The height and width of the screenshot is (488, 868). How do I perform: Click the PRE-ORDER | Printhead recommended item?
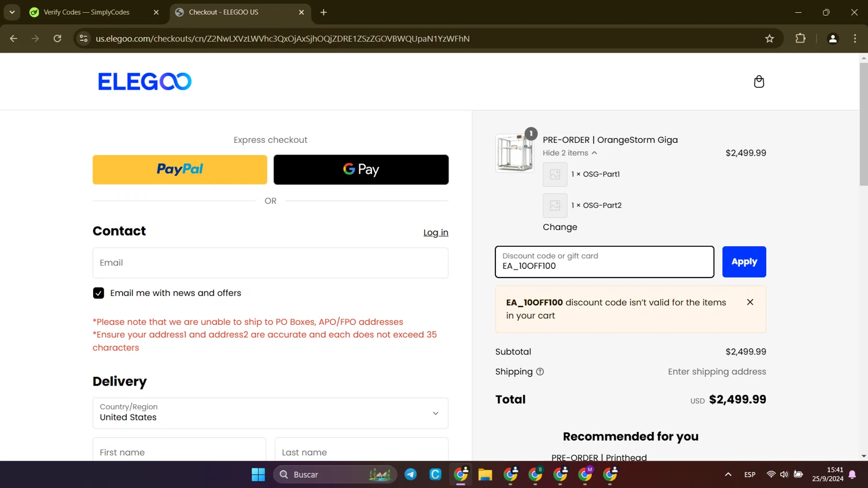pyautogui.click(x=599, y=457)
